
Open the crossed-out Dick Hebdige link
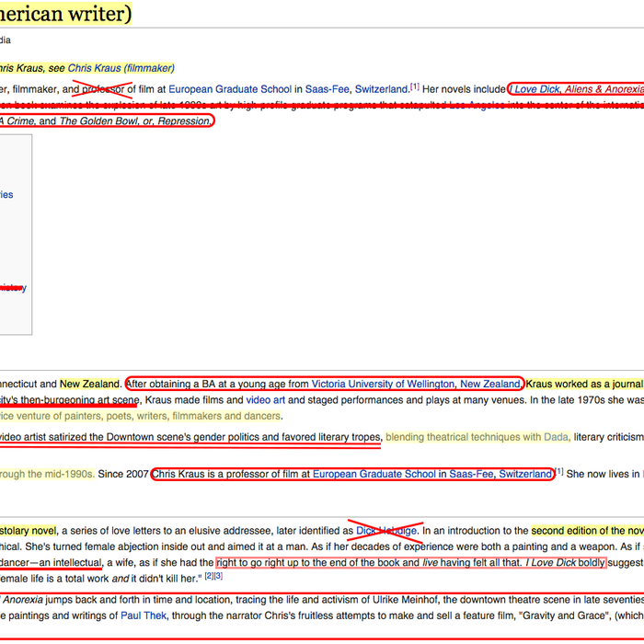click(x=386, y=531)
